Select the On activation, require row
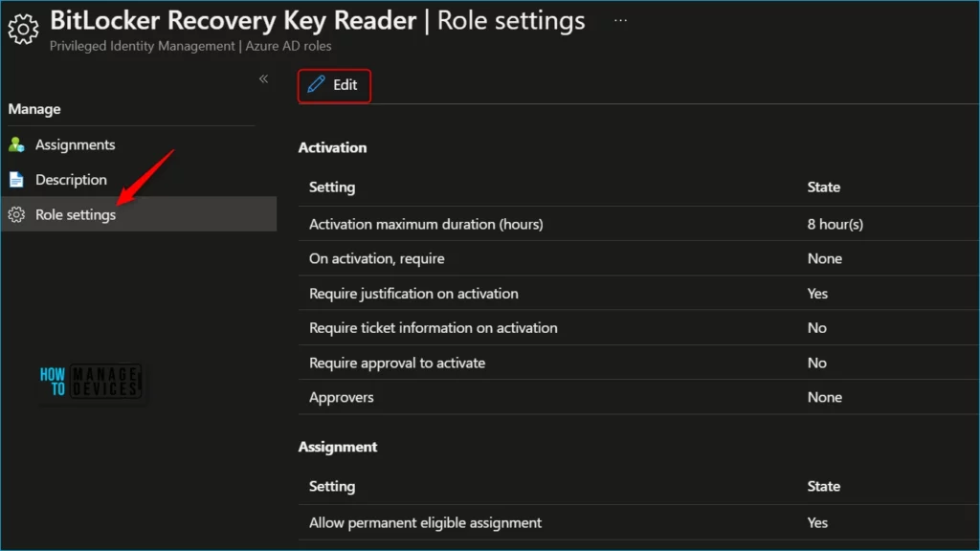Screen dimensions: 980x551 click(638, 258)
